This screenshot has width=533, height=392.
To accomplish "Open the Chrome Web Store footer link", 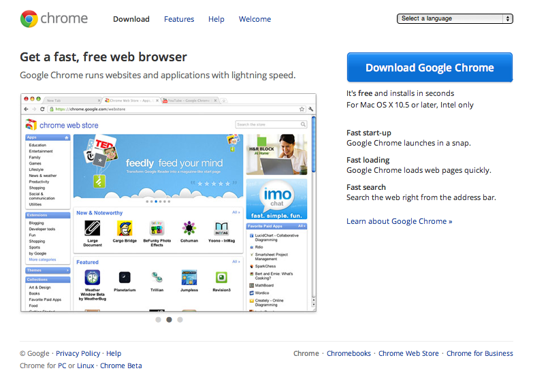I will 408,354.
